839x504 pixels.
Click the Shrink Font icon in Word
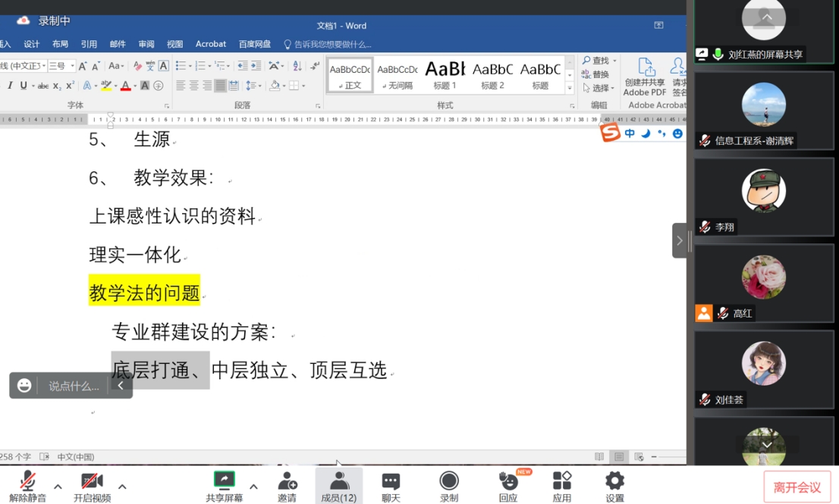click(x=96, y=66)
